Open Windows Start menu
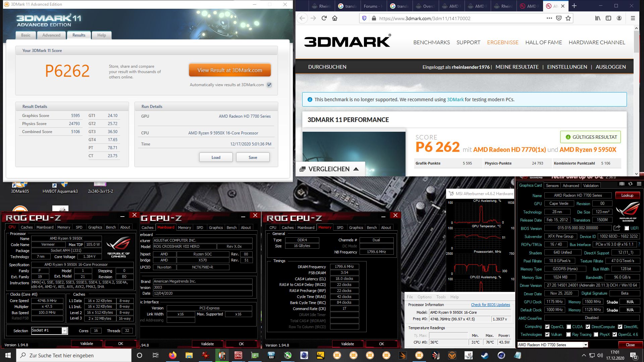The height and width of the screenshot is (362, 644). (8, 355)
